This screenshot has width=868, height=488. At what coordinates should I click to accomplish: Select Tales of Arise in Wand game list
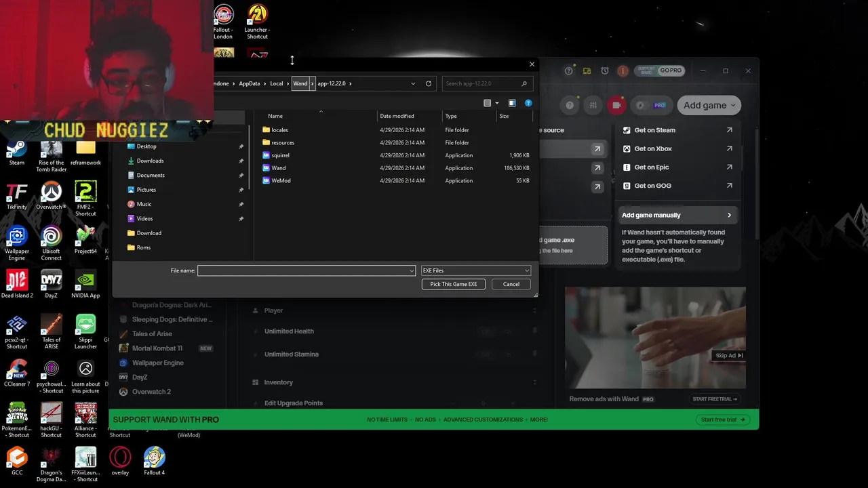(x=152, y=333)
